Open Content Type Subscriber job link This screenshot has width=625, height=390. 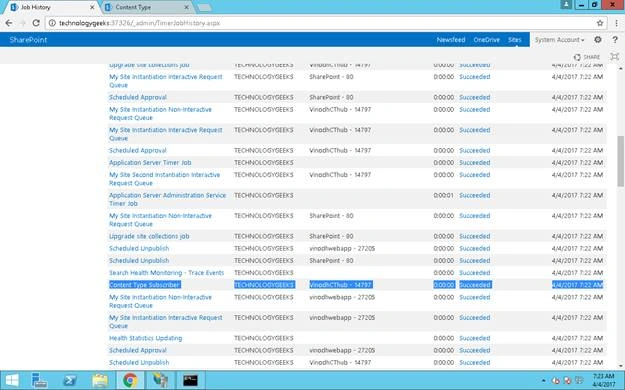(x=145, y=285)
